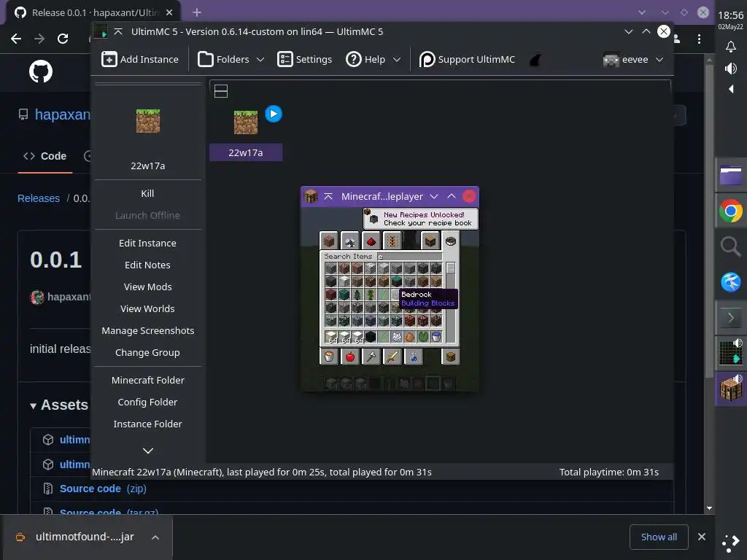Open Survival Inventory chest tab
This screenshot has width=747, height=560.
click(x=450, y=356)
